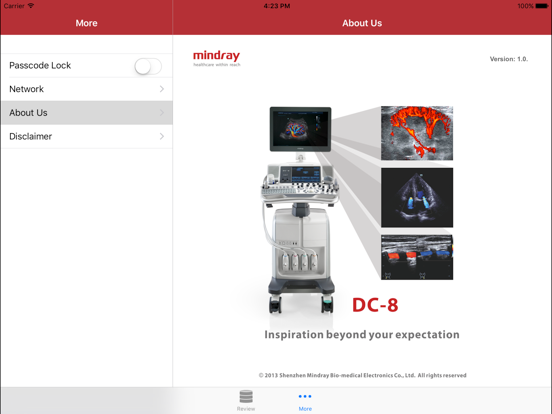This screenshot has width=552, height=414.
Task: Open the Disclaimer row
Action: pos(87,136)
